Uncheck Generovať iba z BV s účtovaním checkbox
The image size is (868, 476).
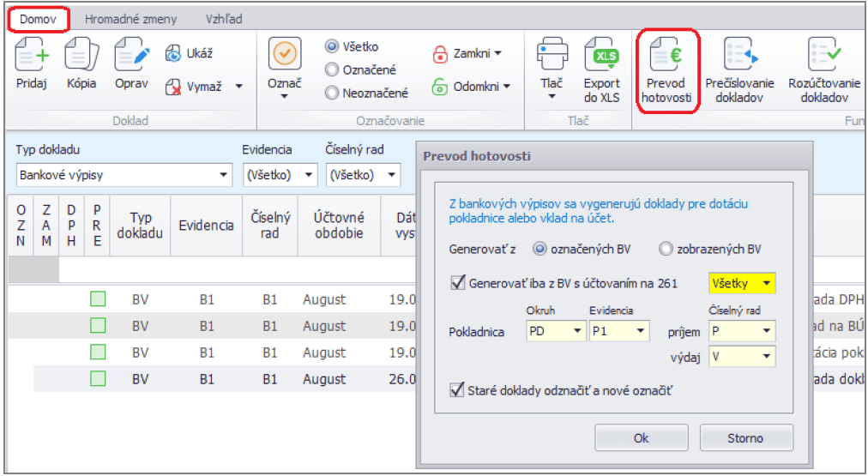coord(458,282)
